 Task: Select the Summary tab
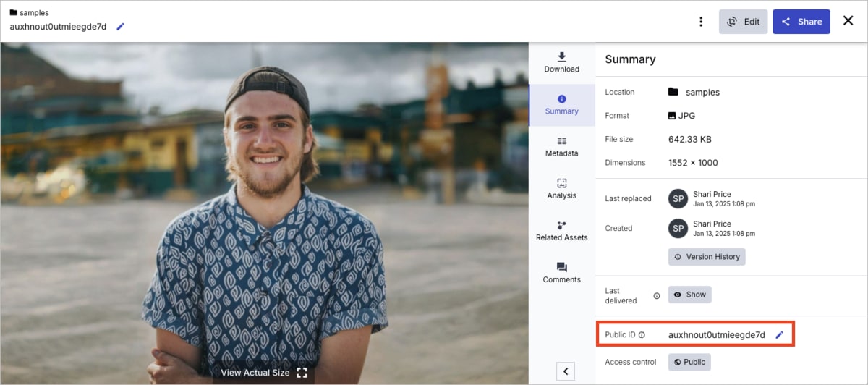562,105
